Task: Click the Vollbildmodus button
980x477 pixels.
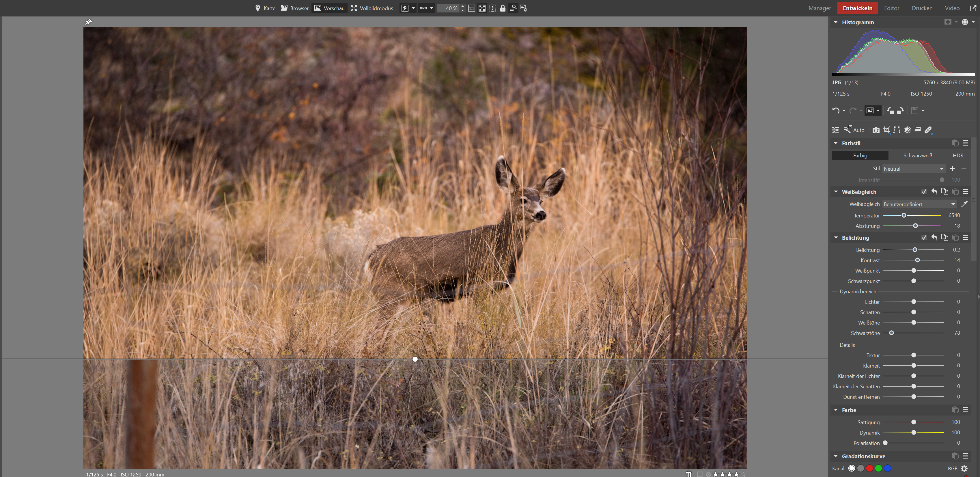Action: [x=372, y=8]
